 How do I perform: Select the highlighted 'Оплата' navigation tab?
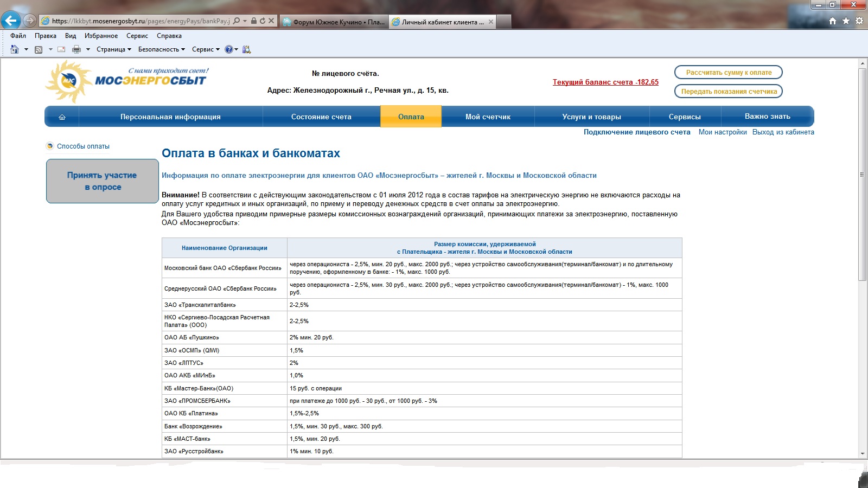point(411,117)
